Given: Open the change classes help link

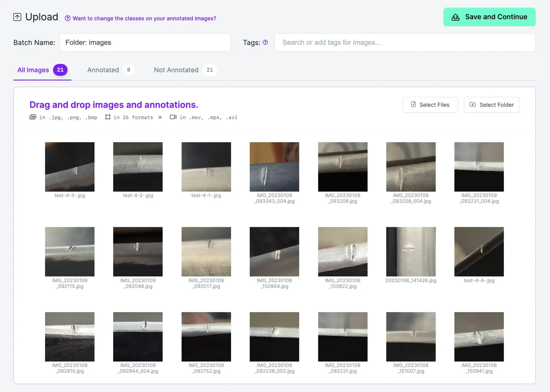Looking at the screenshot, I should 144,18.
